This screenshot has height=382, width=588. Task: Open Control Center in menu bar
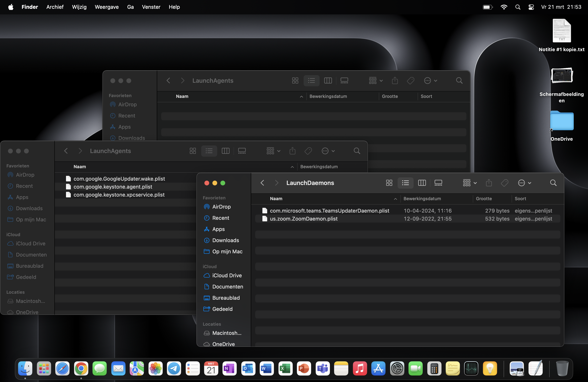(531, 7)
